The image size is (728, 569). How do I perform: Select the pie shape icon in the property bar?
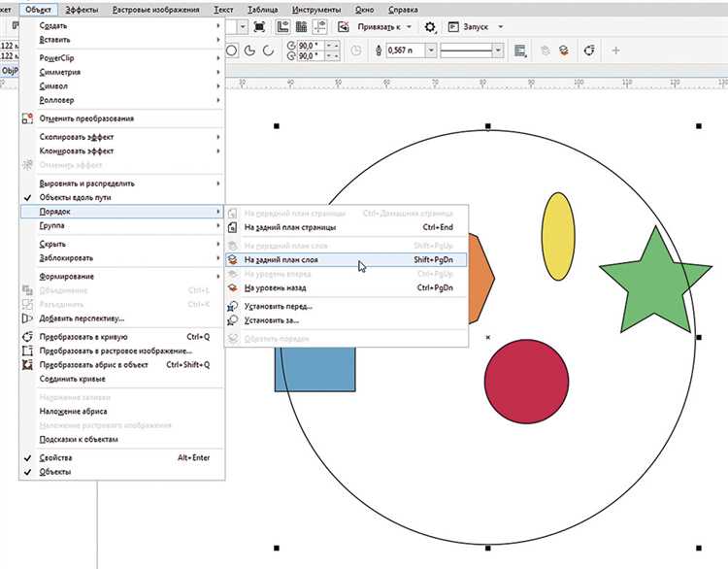[x=250, y=50]
